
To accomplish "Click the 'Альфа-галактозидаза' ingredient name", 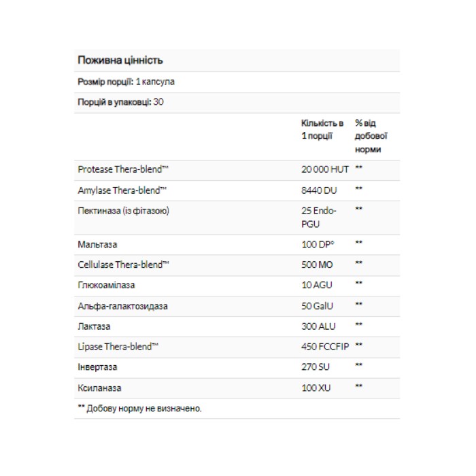I will click(123, 306).
